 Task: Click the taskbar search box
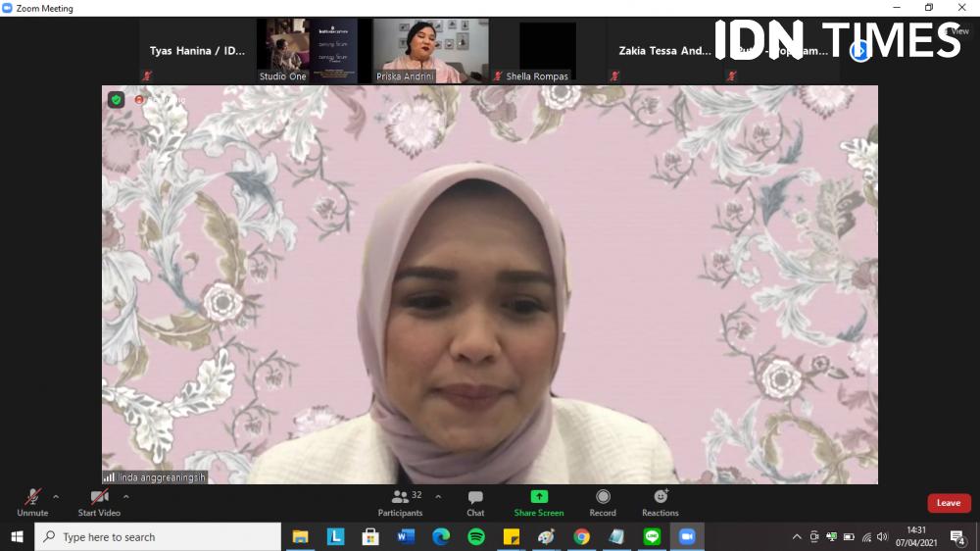158,536
